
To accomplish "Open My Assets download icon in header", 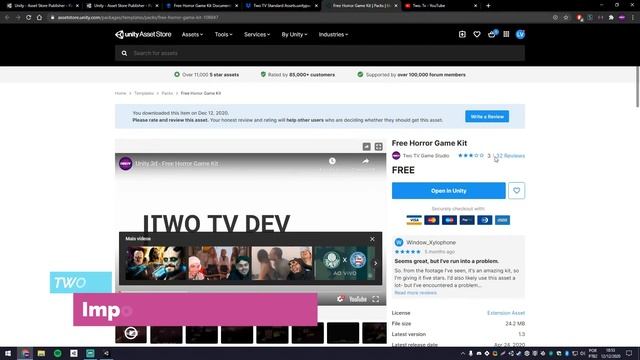I will tap(462, 35).
